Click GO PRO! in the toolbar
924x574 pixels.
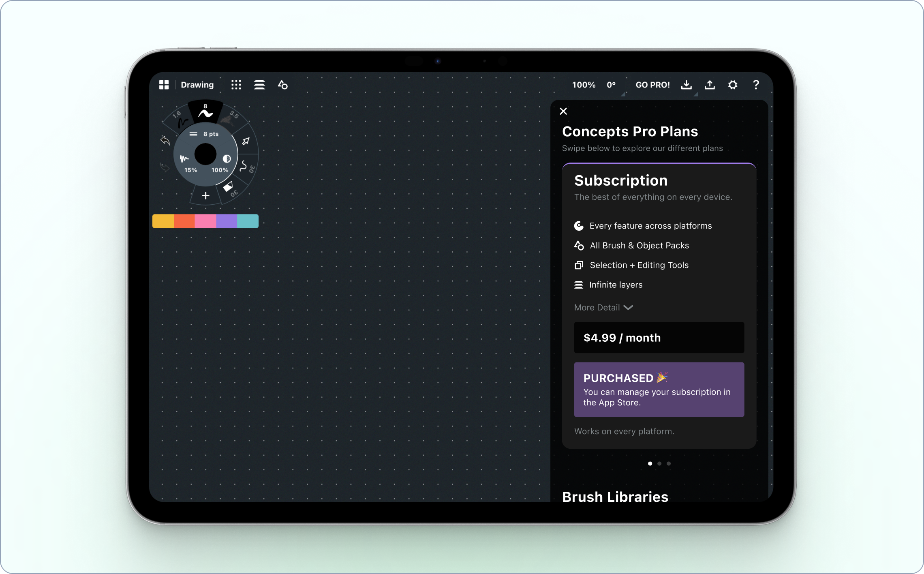coord(652,85)
